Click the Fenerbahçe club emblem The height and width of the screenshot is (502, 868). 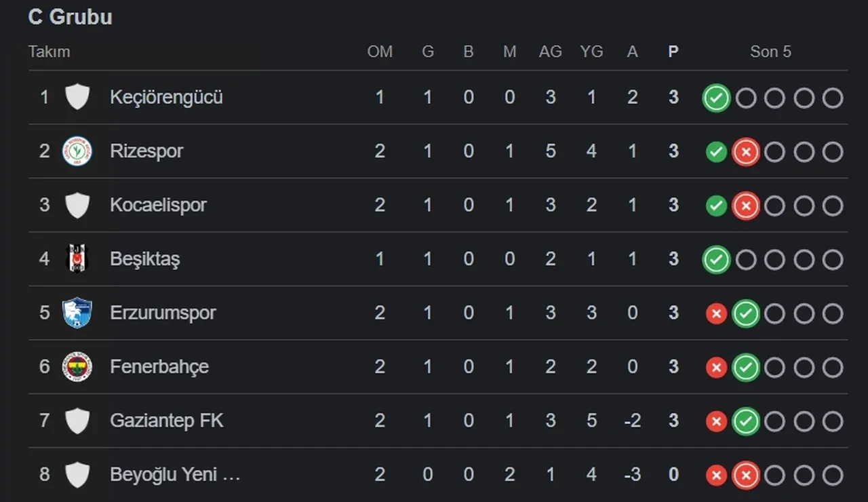point(77,367)
